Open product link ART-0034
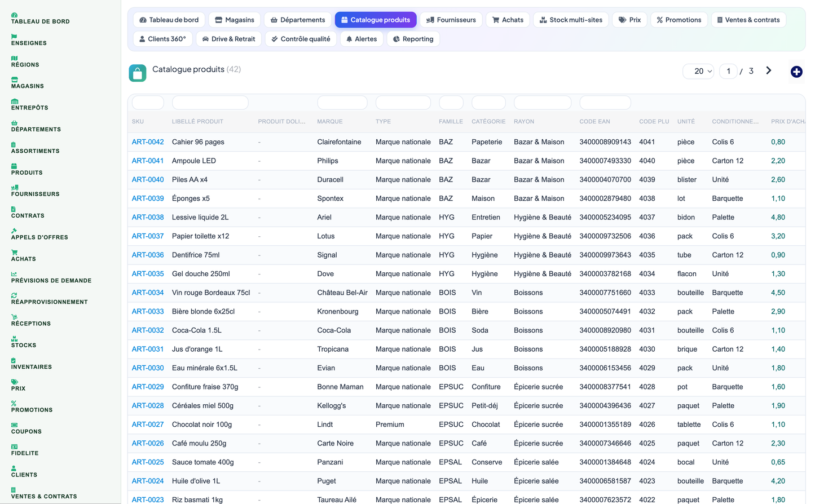815x504 pixels. pos(148,293)
